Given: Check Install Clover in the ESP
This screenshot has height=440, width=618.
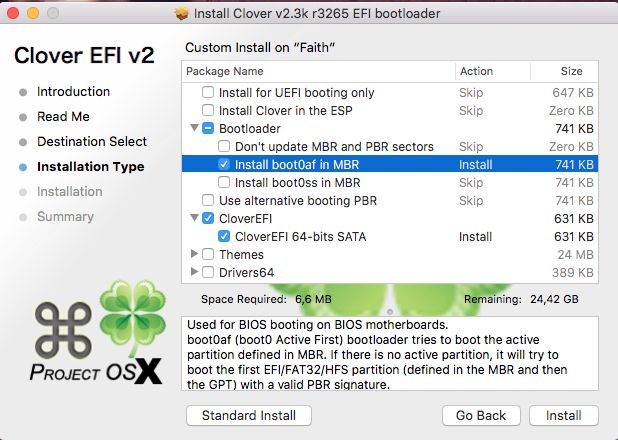Looking at the screenshot, I should 208,110.
